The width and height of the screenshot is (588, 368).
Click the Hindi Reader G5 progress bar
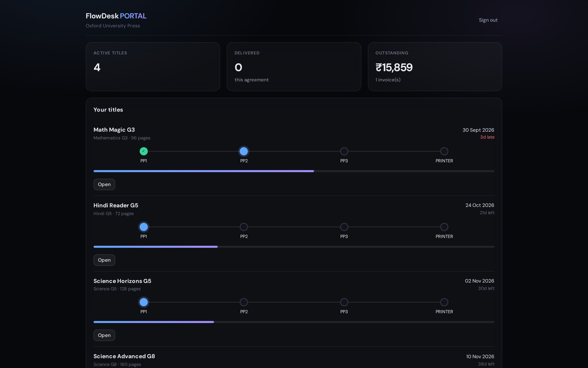pyautogui.click(x=294, y=247)
